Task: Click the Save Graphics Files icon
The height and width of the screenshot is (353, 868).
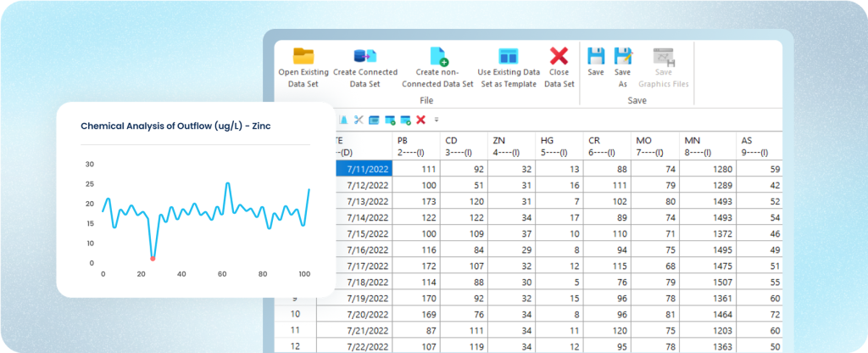Action: 663,57
